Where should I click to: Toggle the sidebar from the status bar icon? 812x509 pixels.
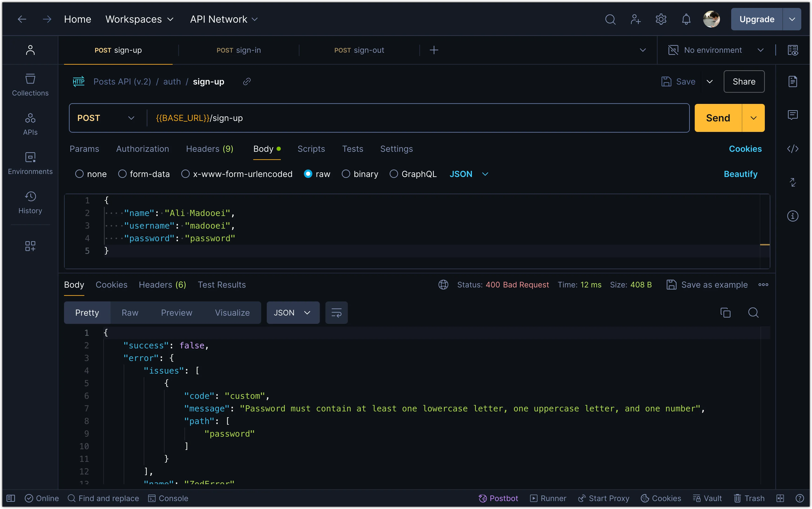click(11, 498)
